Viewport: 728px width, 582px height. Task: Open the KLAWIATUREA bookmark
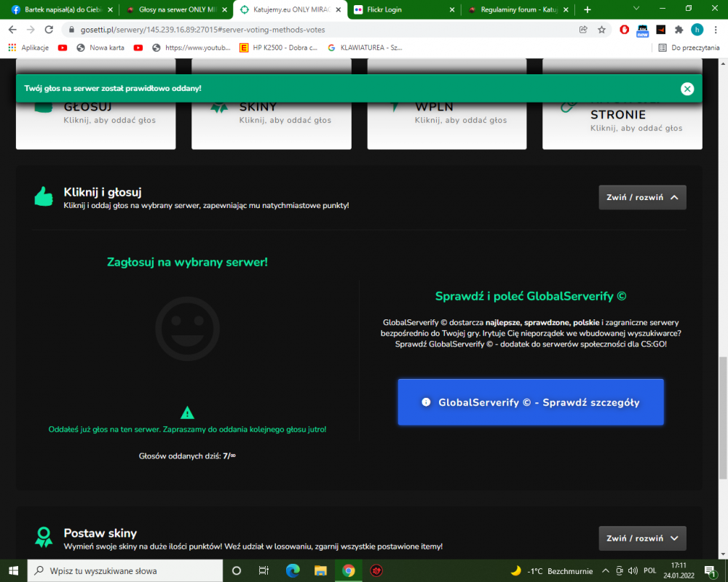click(365, 48)
